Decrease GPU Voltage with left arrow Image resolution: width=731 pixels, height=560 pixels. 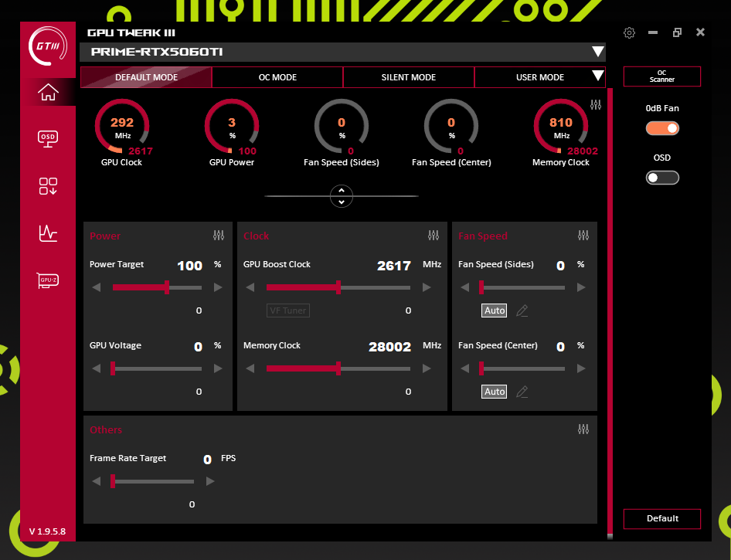(97, 368)
